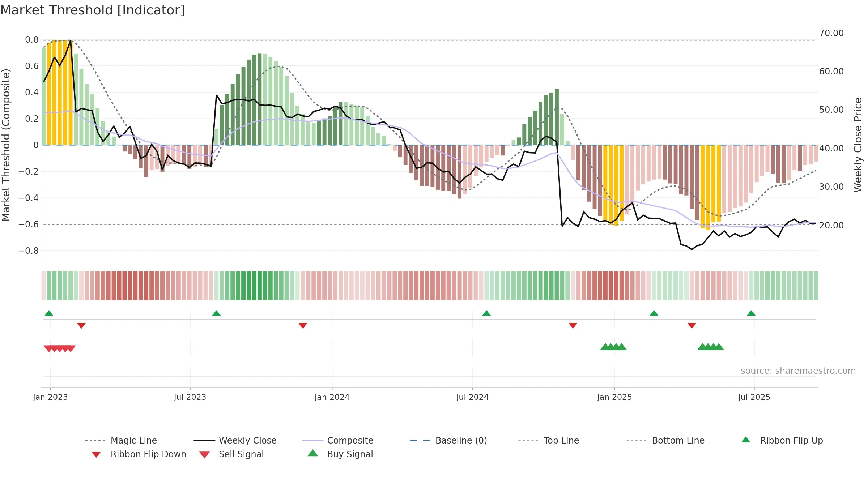Click the ribbon flip down marker in late 2024

tap(573, 326)
